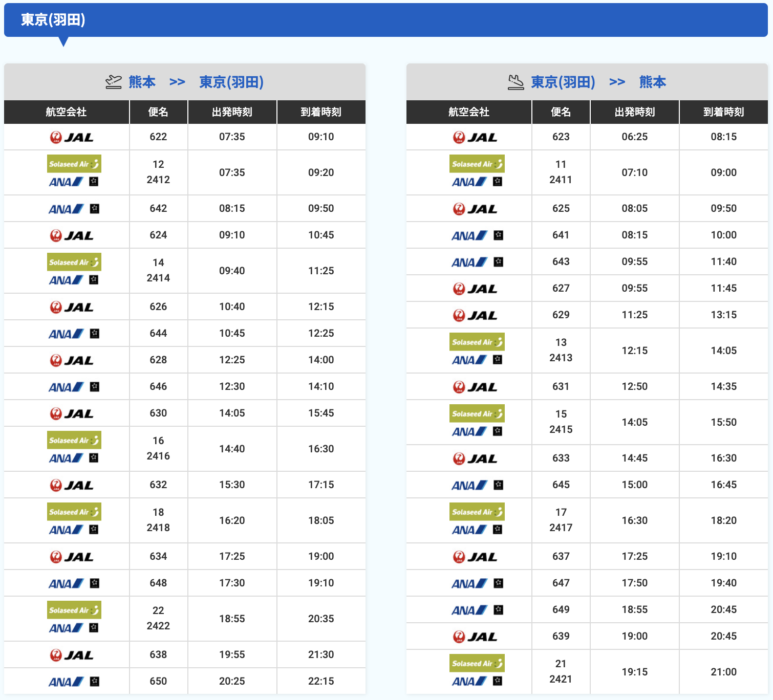Click flight number 634
Screen dimensions: 773x700
point(158,556)
